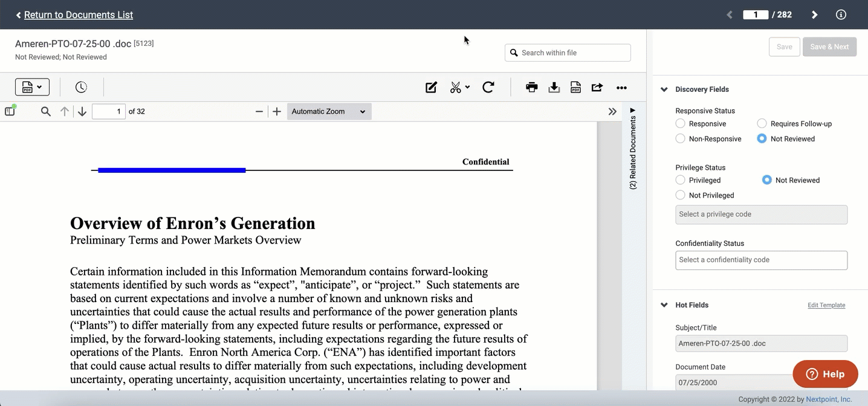Screen dimensions: 868x406
Task: Click the Save & Next button
Action: (829, 47)
